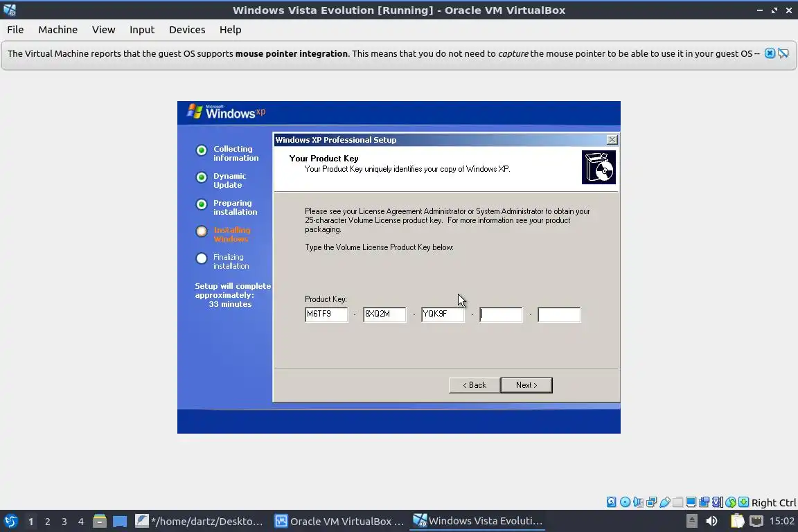The width and height of the screenshot is (798, 532).
Task: Click the 'Your Product Key' heading
Action: 323,159
